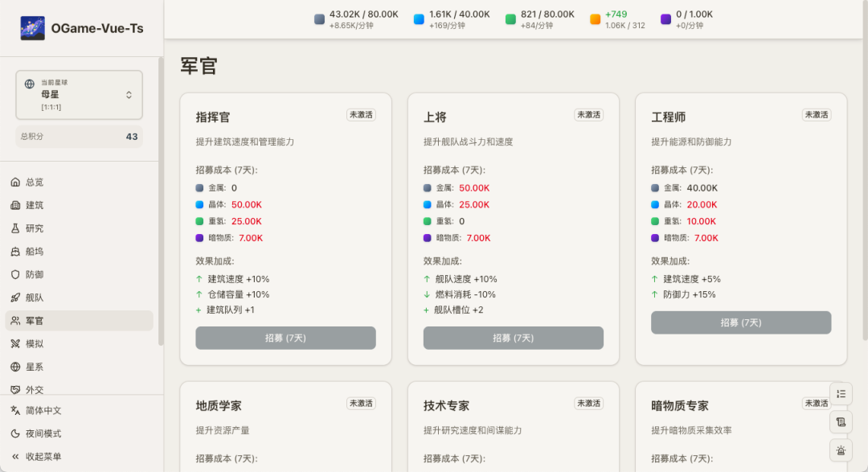868x472 pixels.
Task: Click the sidebar vertical scrollbar
Action: 160,201
